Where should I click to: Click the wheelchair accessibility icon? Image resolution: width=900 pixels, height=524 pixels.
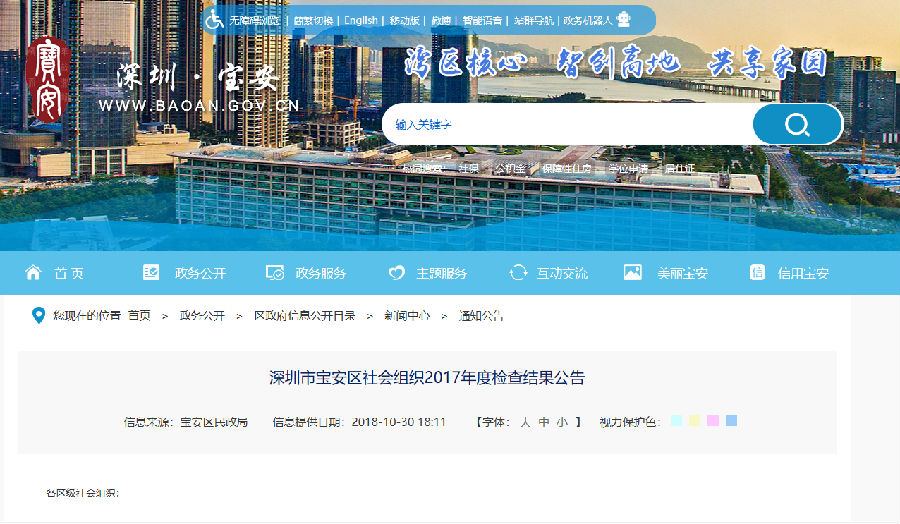coord(214,20)
